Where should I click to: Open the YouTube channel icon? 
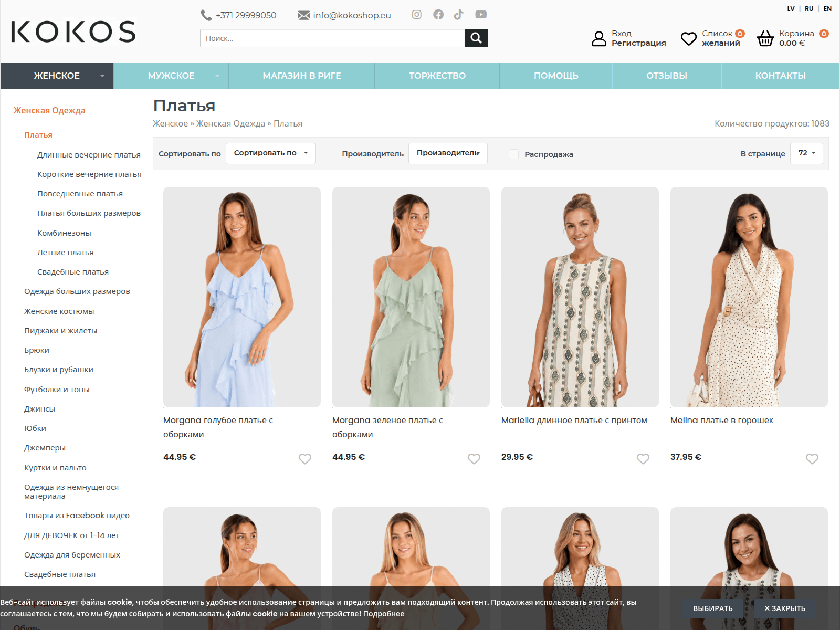[x=481, y=15]
